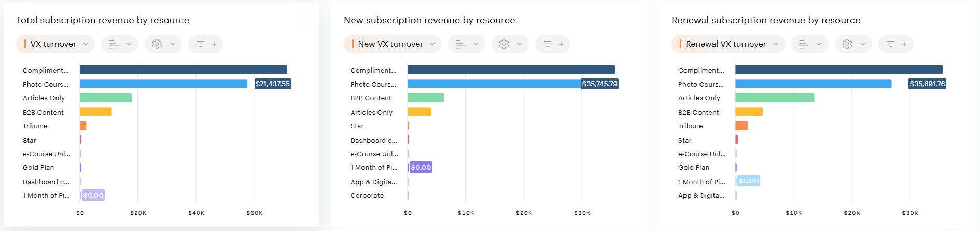Click the $35,745.79 value label in New chart
Viewport: 980px width, 231px height.
(599, 84)
